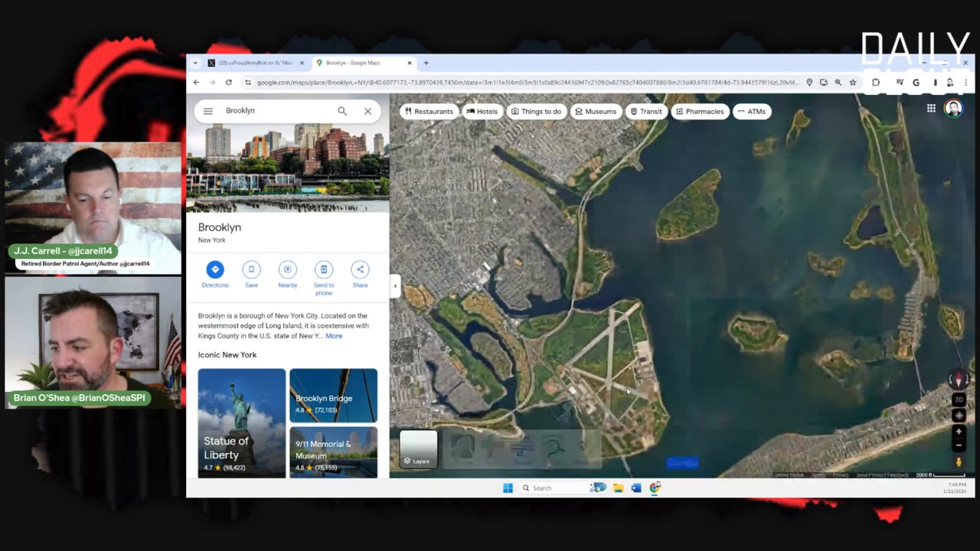The height and width of the screenshot is (551, 980).
Task: Filter map by Restaurants
Action: [429, 112]
